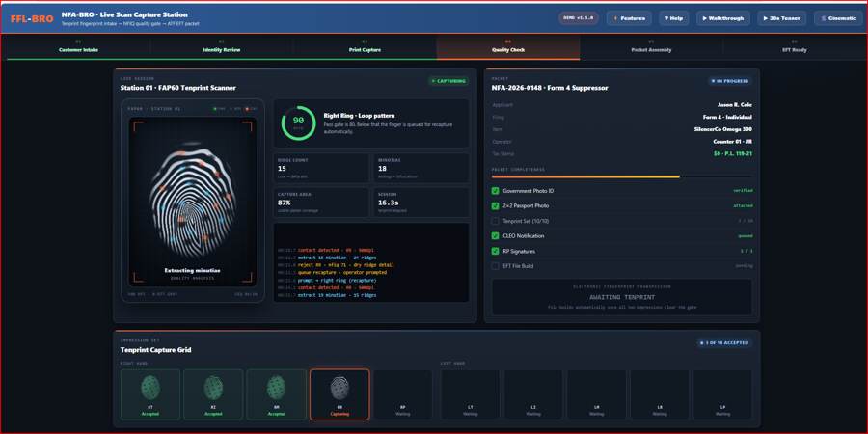Select the Quality Check step tab
868x434 pixels.
[508, 46]
